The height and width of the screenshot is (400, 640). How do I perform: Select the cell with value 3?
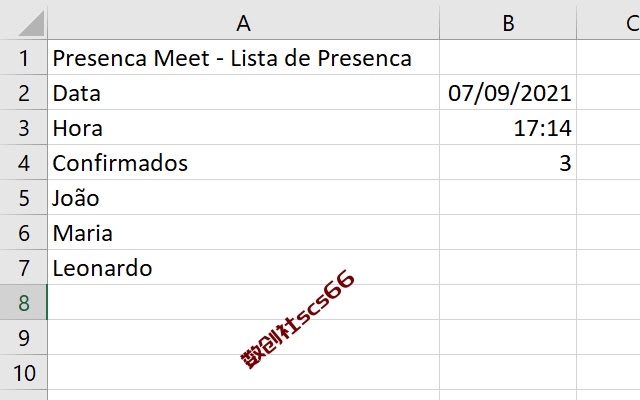[508, 162]
